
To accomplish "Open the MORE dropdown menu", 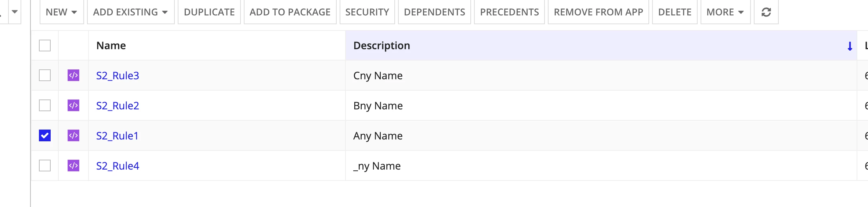I will [x=726, y=12].
